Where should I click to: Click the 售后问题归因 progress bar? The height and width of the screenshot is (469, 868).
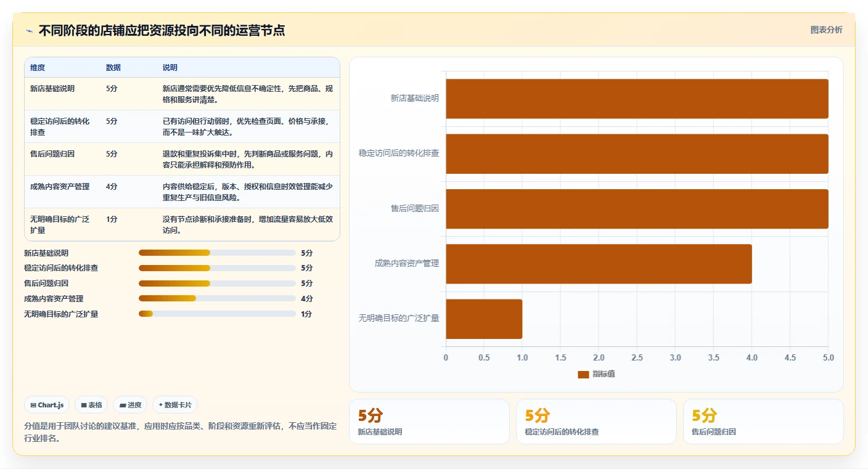(x=217, y=283)
